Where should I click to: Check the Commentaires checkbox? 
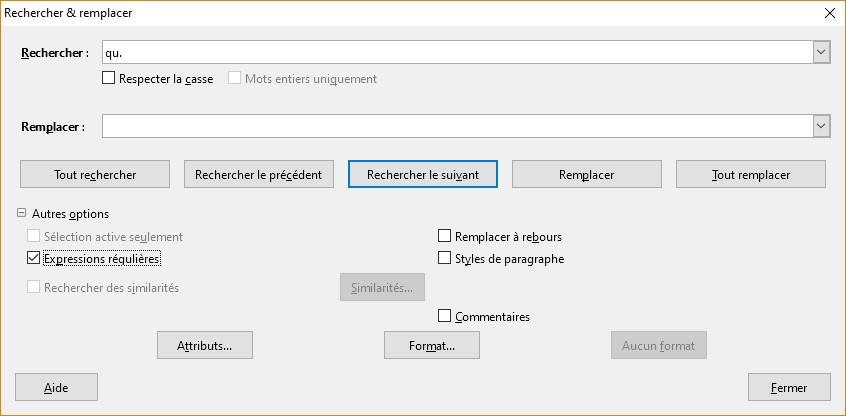[445, 317]
